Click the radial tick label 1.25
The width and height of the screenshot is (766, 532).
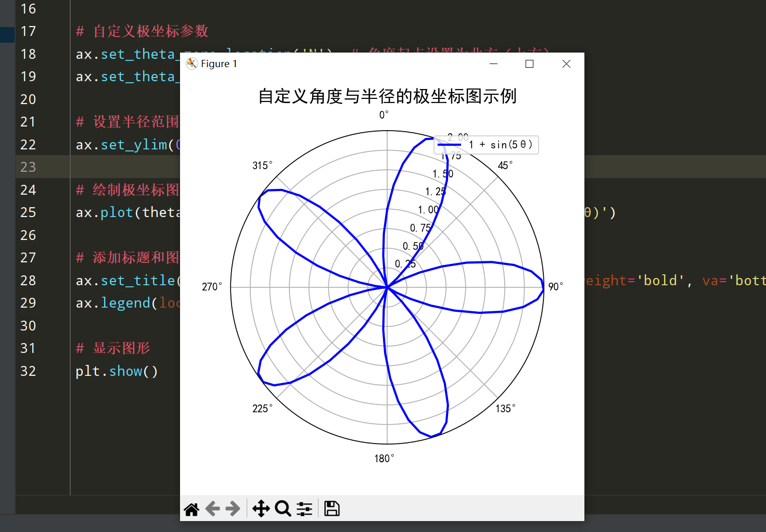[x=436, y=192]
